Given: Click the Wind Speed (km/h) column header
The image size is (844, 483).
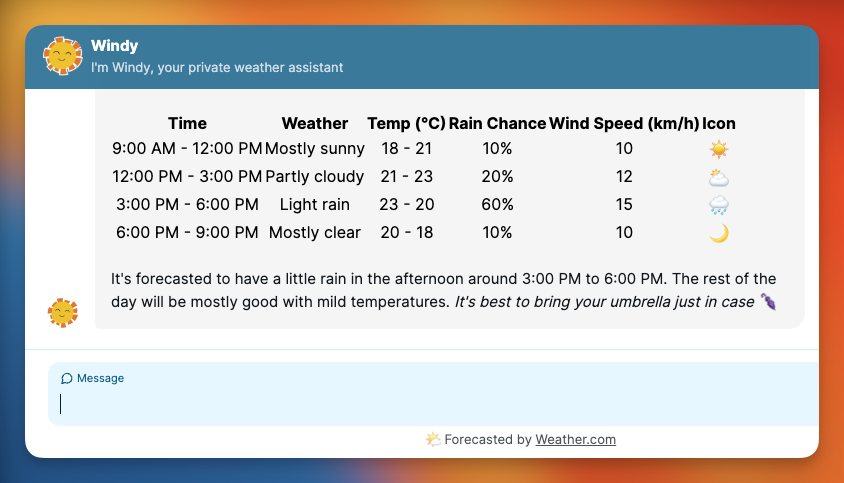Looking at the screenshot, I should coord(624,124).
